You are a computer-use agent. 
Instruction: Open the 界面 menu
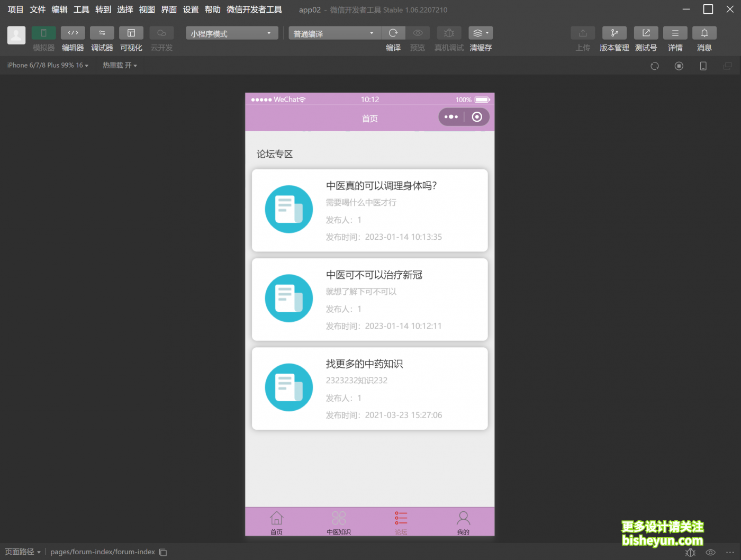click(169, 10)
